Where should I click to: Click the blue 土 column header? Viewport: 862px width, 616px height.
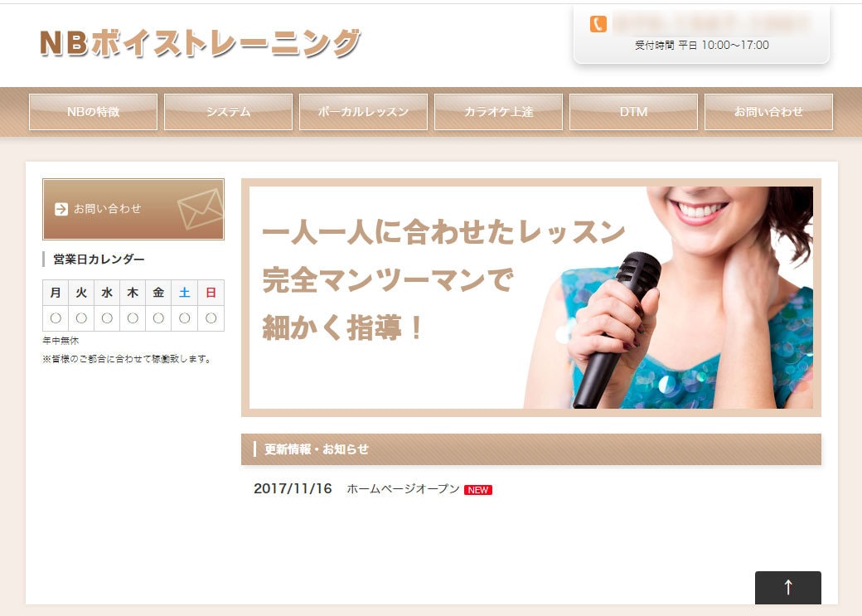point(185,293)
